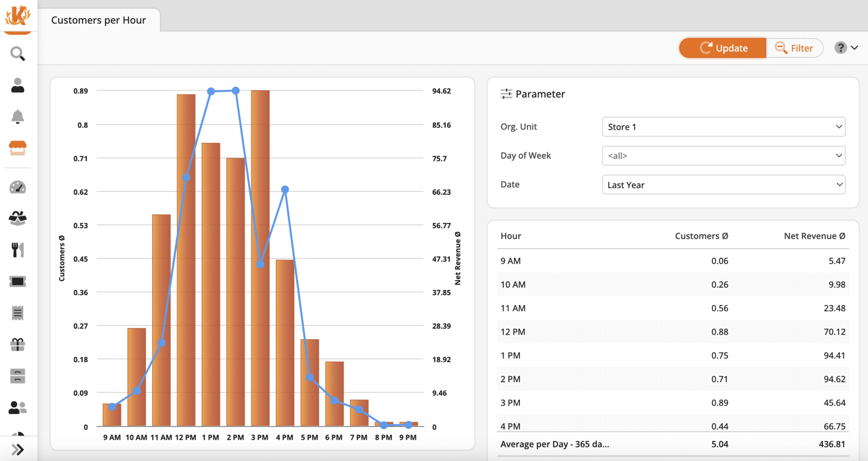
Task: Click the Filter button
Action: [795, 48]
